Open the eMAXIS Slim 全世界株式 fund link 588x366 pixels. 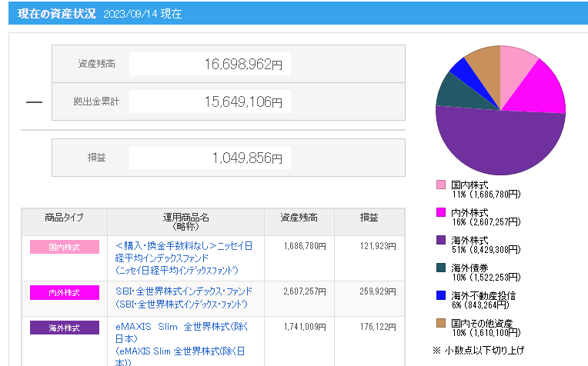pos(183,338)
